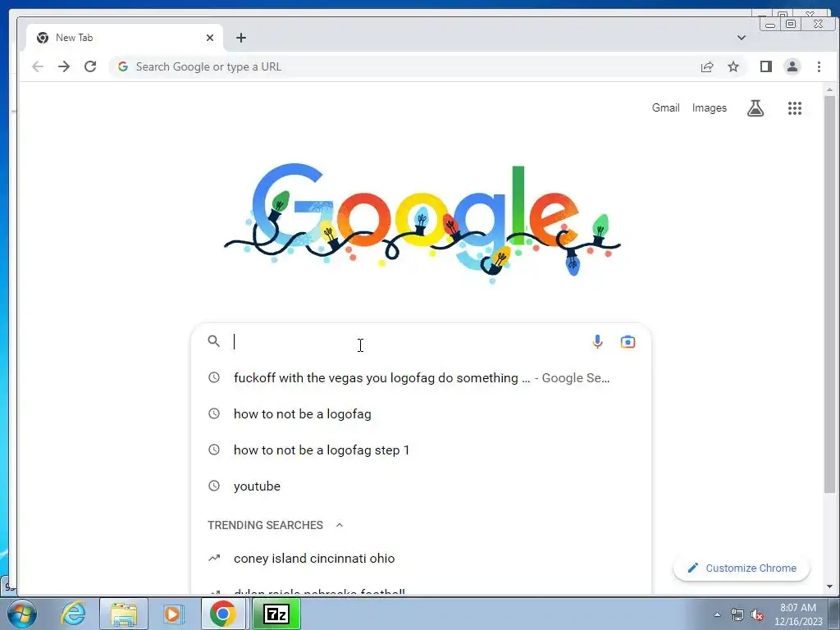Click the Google holiday lights doodle
Viewport: 840px width, 630px height.
click(x=422, y=222)
